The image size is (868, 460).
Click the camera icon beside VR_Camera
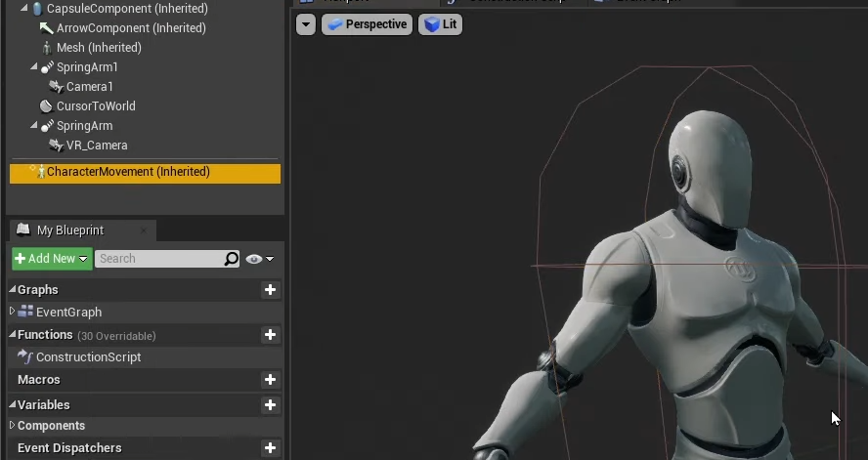pos(56,145)
